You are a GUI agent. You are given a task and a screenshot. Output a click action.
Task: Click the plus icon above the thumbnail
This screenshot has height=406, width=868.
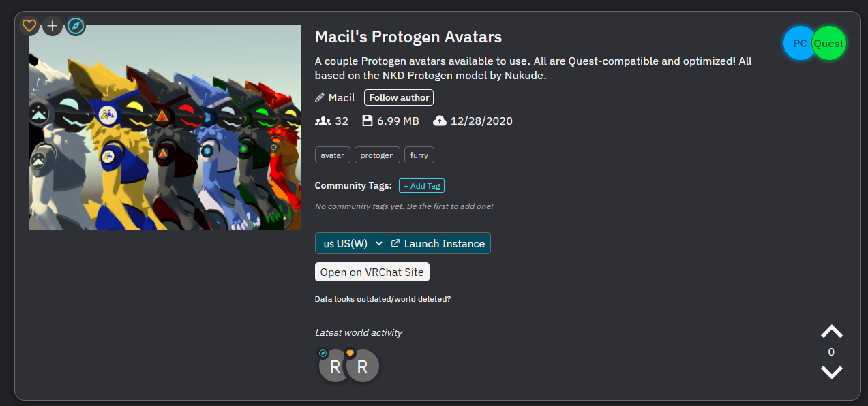pyautogui.click(x=53, y=27)
